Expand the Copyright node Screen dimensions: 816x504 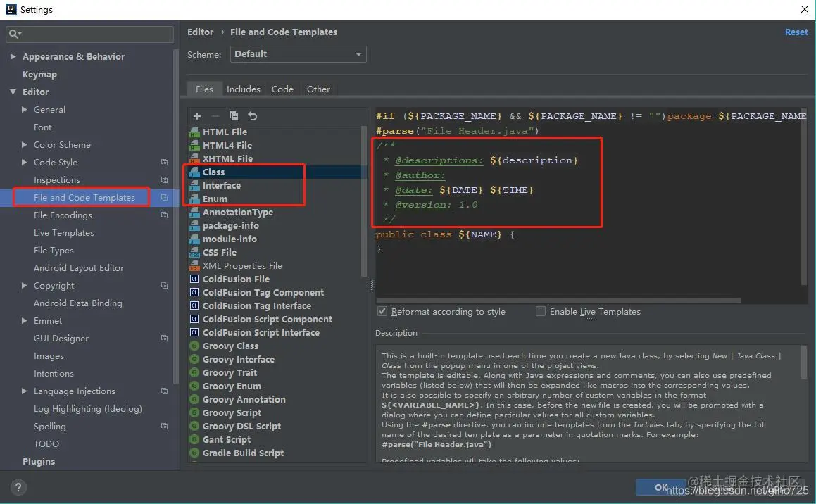pyautogui.click(x=25, y=286)
